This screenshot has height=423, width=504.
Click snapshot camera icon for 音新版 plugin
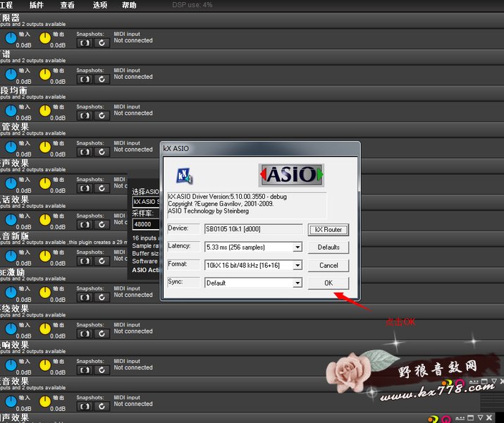pos(85,261)
